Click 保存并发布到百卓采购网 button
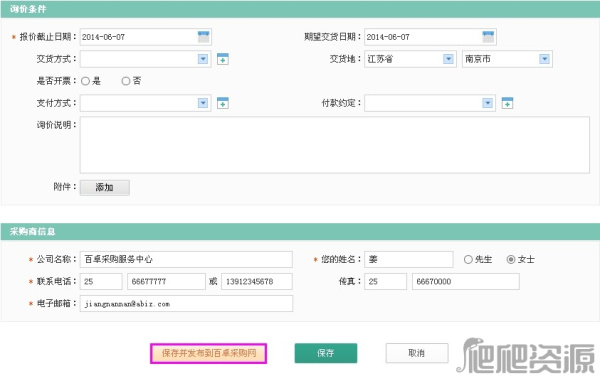This screenshot has width=600, height=381. [209, 353]
